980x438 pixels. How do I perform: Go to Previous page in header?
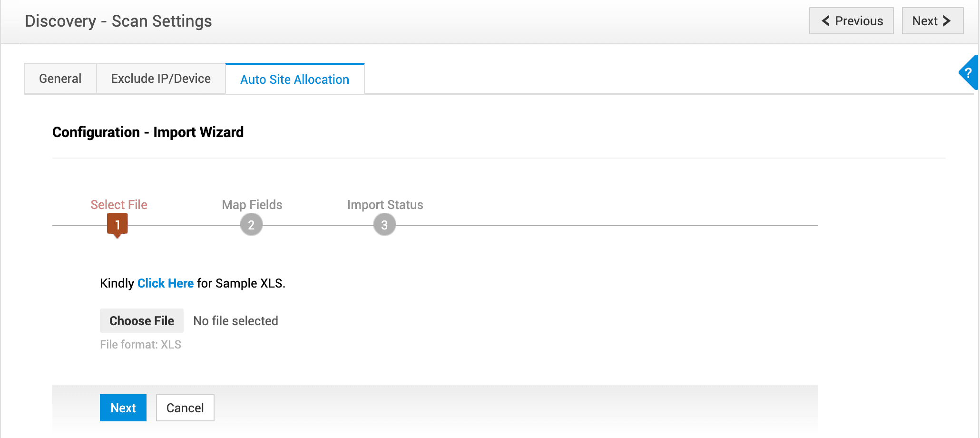[851, 21]
